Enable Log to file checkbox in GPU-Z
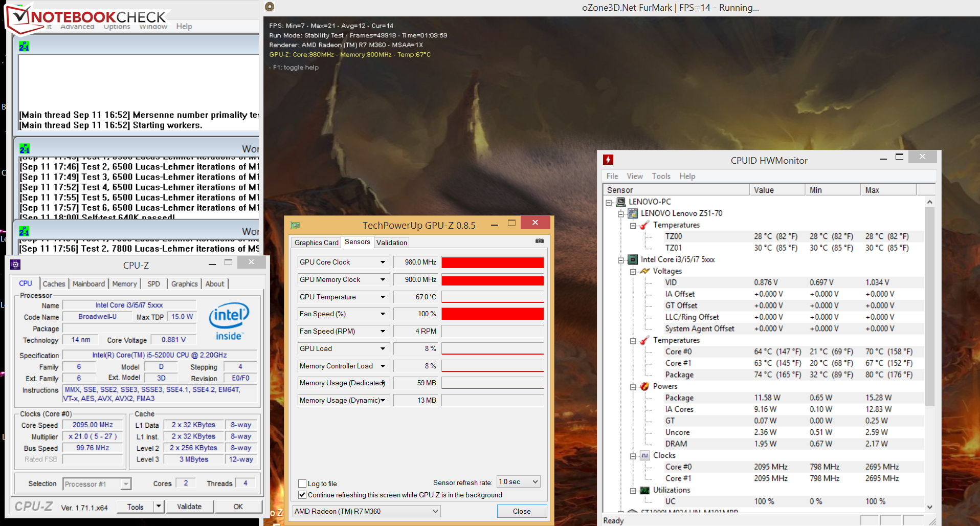This screenshot has width=980, height=526. coord(302,484)
